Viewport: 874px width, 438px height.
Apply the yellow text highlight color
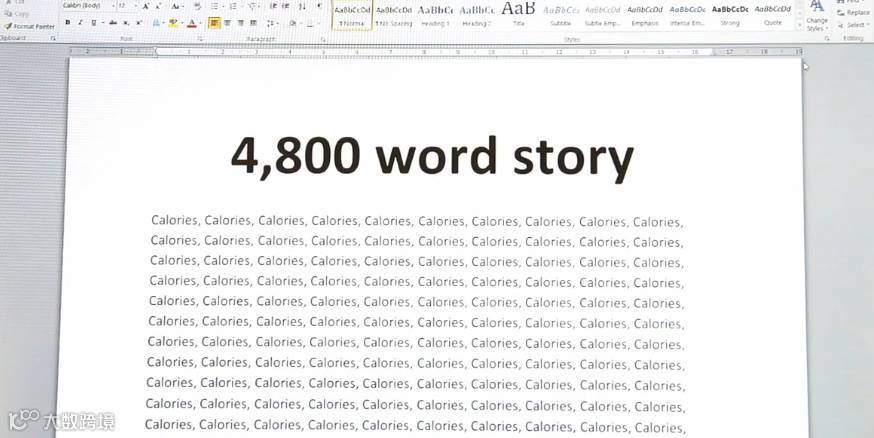173,23
